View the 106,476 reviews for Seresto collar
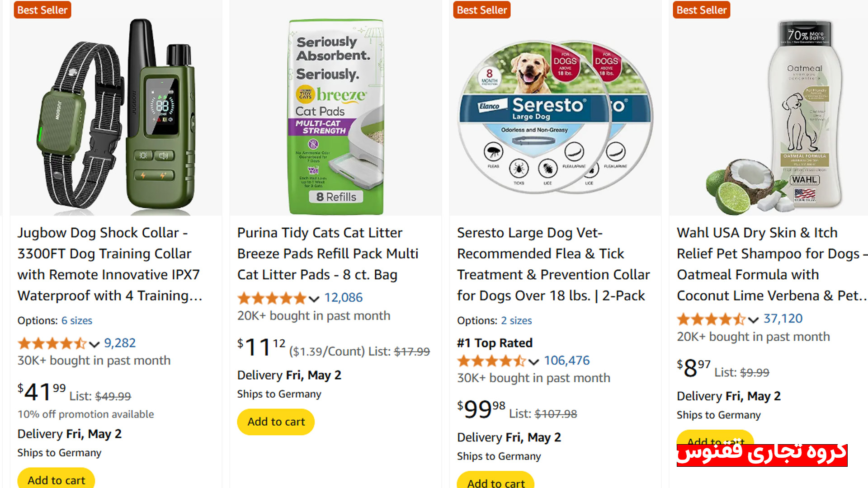Screen dimensions: 868x488 pos(567,361)
